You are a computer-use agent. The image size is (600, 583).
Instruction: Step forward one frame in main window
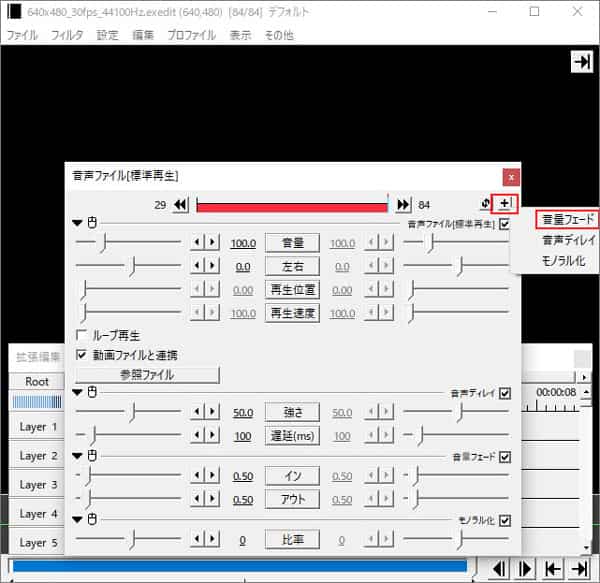tap(525, 569)
